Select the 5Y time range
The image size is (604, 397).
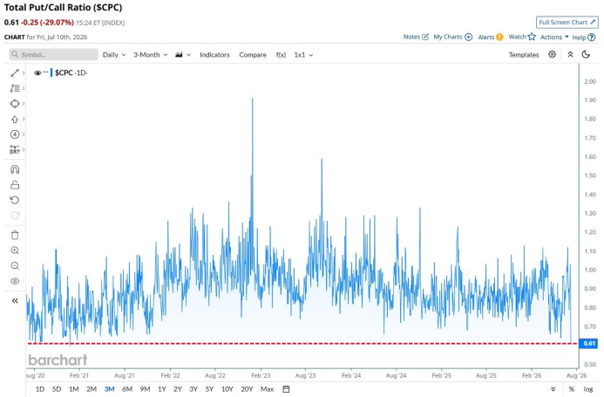click(x=209, y=389)
